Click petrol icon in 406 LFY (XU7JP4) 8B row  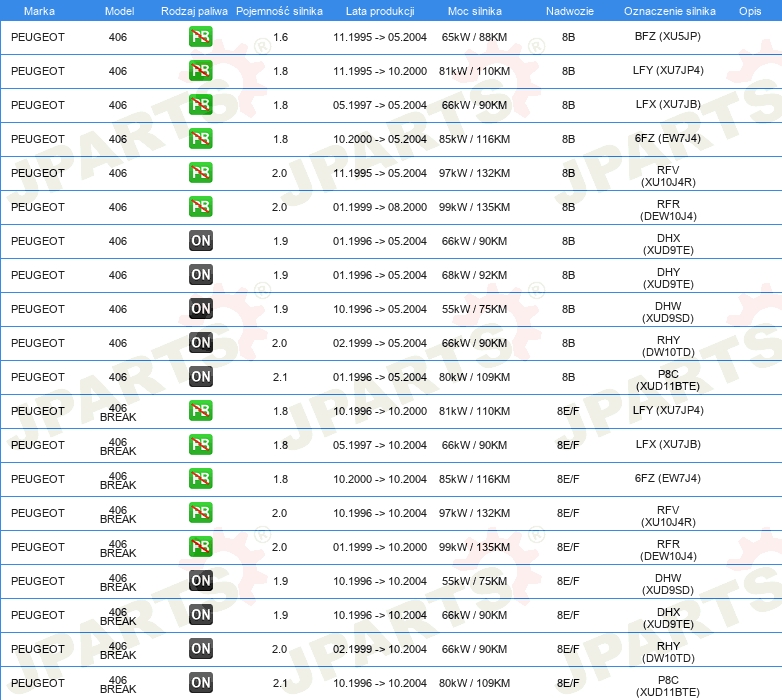200,71
